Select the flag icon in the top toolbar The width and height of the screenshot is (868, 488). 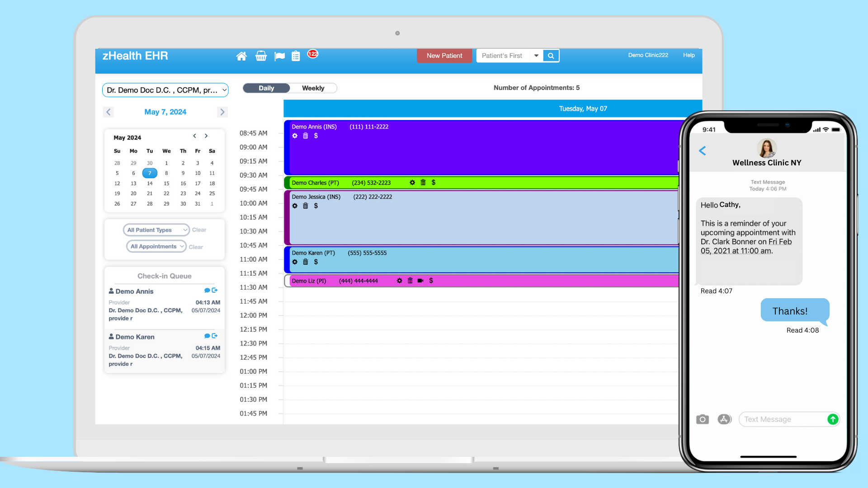click(279, 56)
